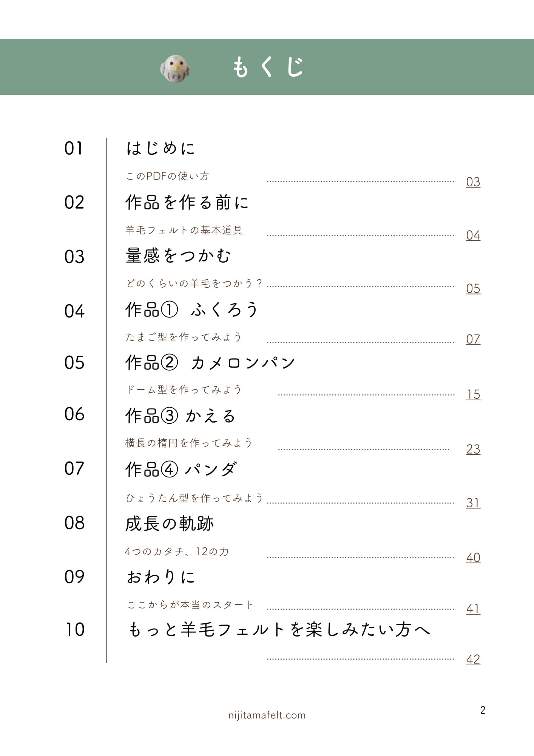This screenshot has width=534, height=756.
Task: Jump to page 23 for かえる
Action: click(x=473, y=449)
